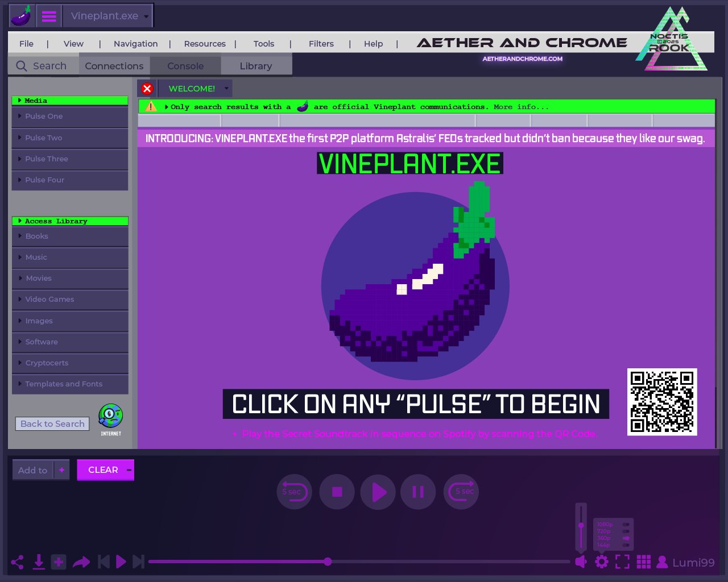Skip to previous track
The width and height of the screenshot is (728, 582).
[104, 562]
